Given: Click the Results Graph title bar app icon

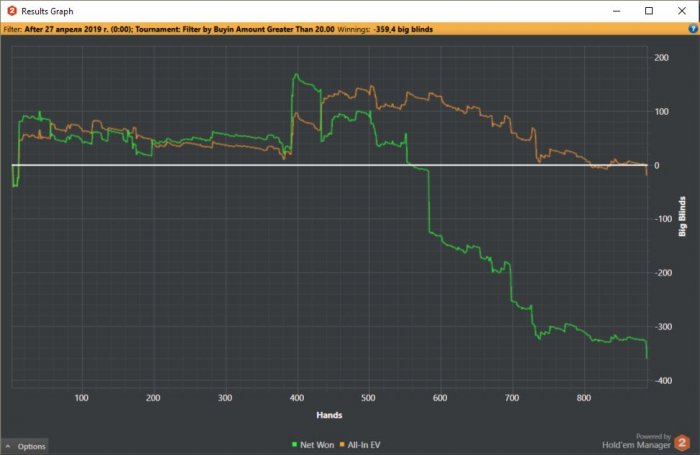Looking at the screenshot, I should click(x=12, y=11).
